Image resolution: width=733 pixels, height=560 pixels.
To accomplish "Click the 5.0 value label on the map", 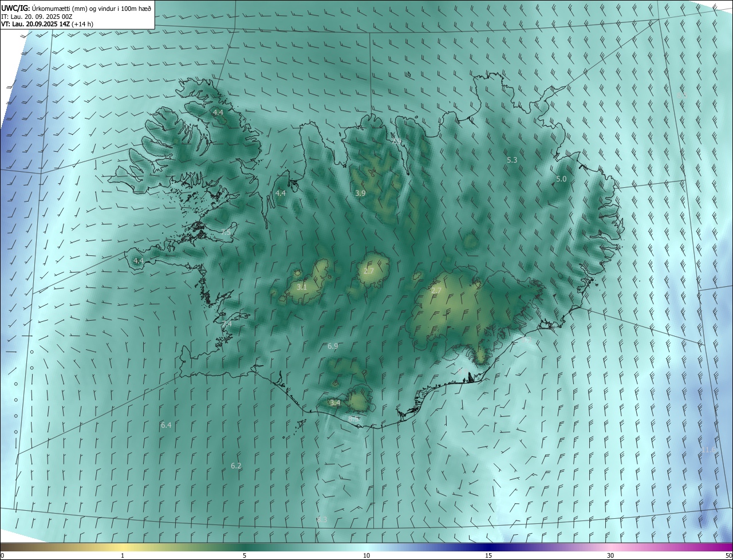I will tap(561, 179).
